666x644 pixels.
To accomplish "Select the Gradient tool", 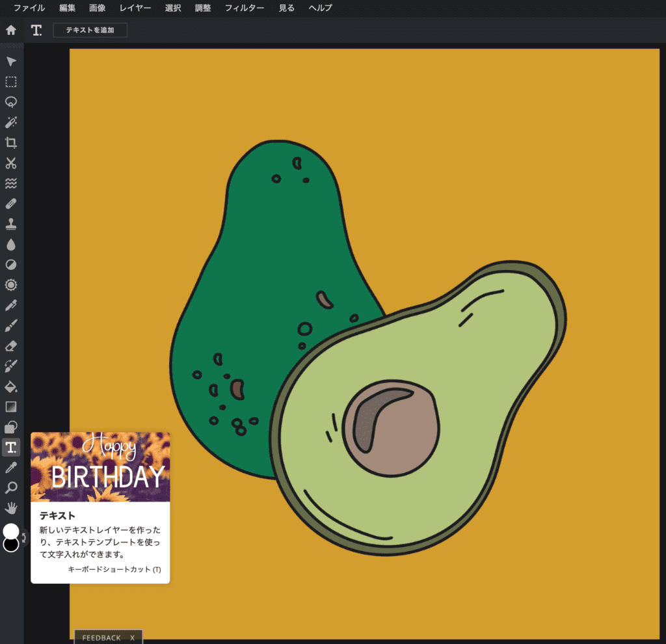I will coord(11,406).
